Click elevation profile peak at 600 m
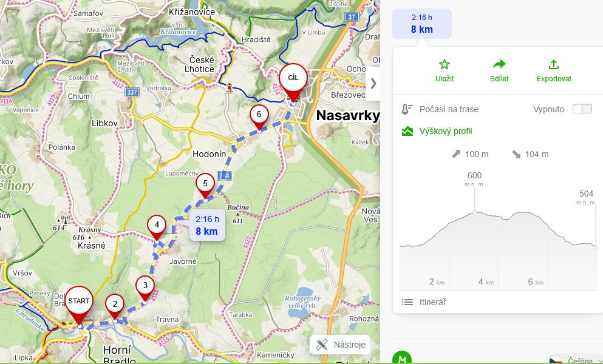The height and width of the screenshot is (364, 603). tap(474, 212)
